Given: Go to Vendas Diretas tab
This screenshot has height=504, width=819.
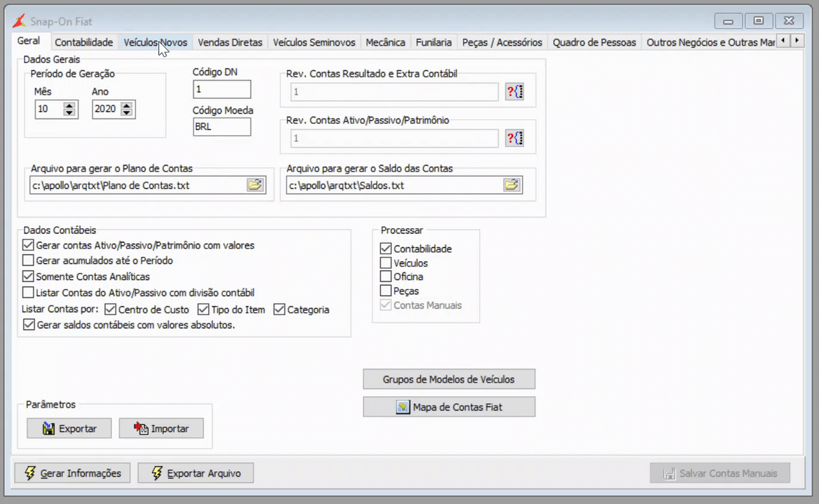Looking at the screenshot, I should click(230, 42).
